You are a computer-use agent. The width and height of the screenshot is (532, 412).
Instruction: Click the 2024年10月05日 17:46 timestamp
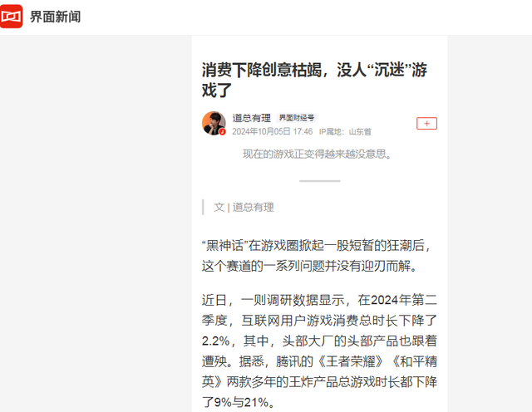click(x=272, y=131)
